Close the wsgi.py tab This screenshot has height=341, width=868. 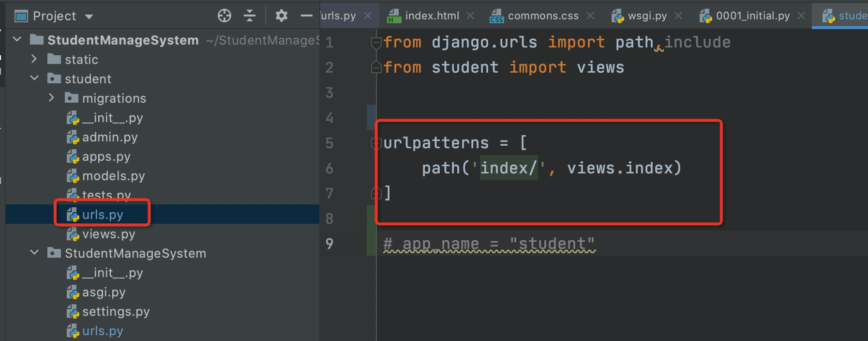coord(678,16)
